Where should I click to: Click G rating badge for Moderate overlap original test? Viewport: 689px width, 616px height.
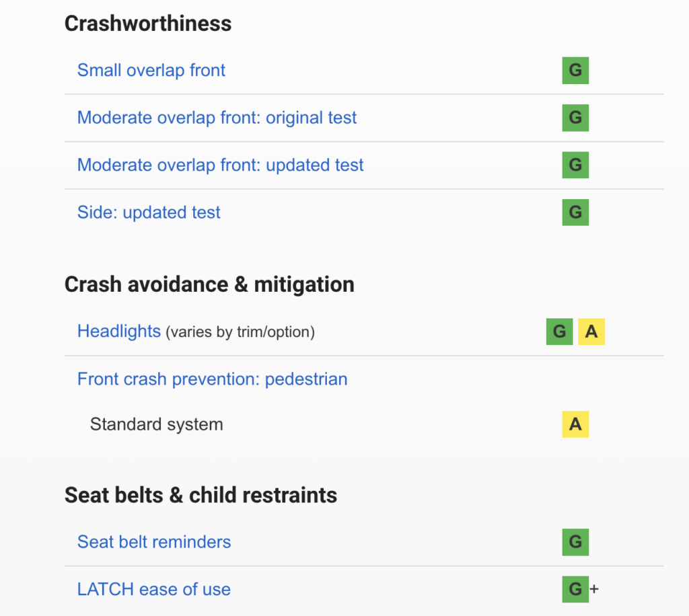coord(575,118)
